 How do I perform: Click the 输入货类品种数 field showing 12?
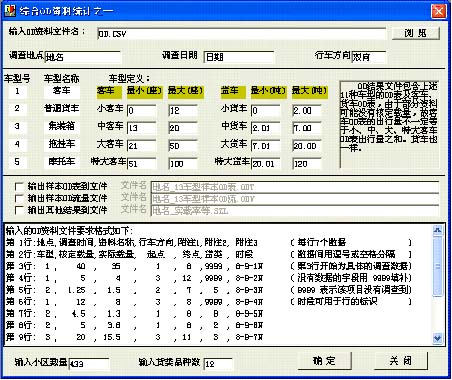click(218, 364)
